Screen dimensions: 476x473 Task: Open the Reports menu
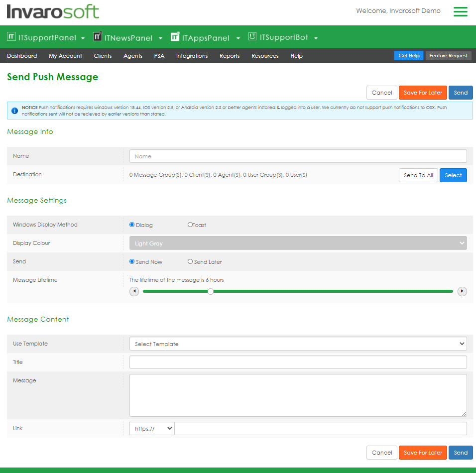(230, 56)
